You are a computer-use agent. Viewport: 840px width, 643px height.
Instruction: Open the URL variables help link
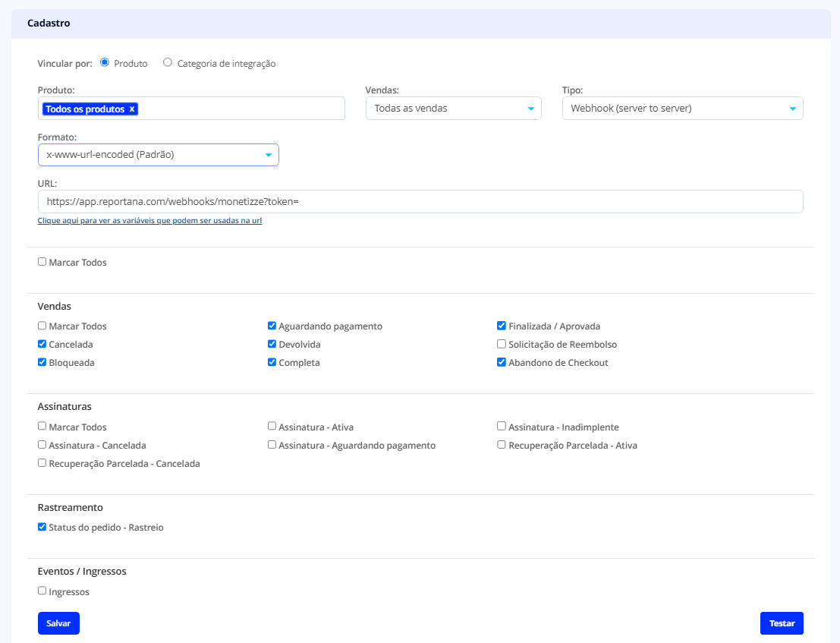(x=149, y=221)
